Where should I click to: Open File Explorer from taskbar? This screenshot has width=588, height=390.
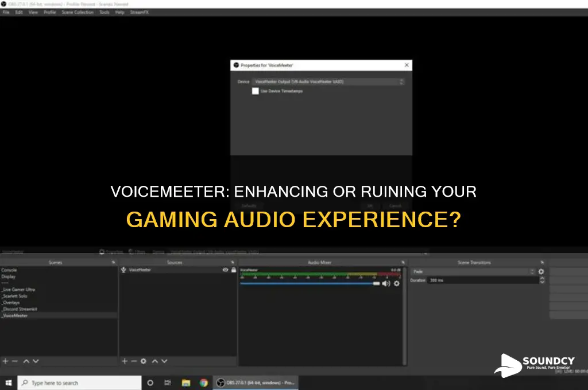[186, 383]
